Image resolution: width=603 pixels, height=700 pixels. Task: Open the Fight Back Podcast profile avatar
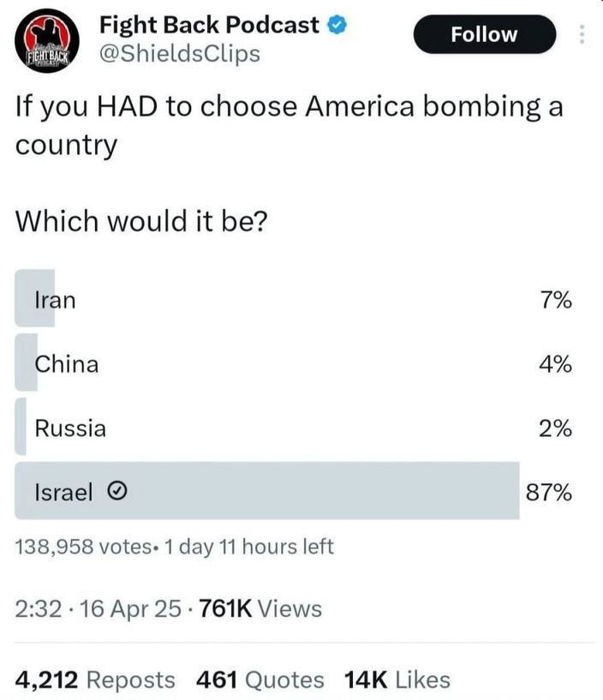pos(47,40)
